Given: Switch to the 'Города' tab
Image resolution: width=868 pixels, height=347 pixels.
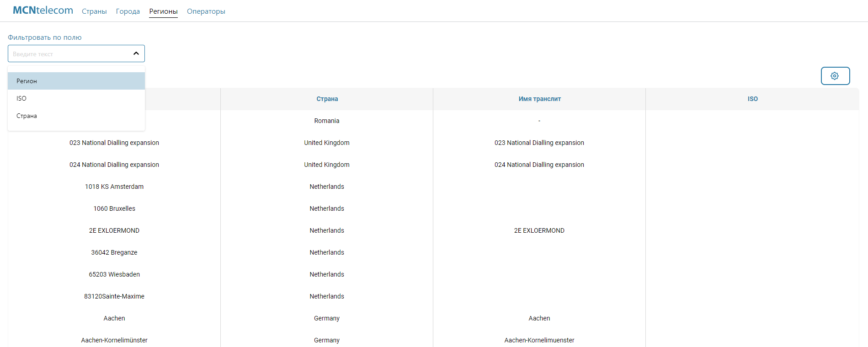Looking at the screenshot, I should tap(128, 11).
